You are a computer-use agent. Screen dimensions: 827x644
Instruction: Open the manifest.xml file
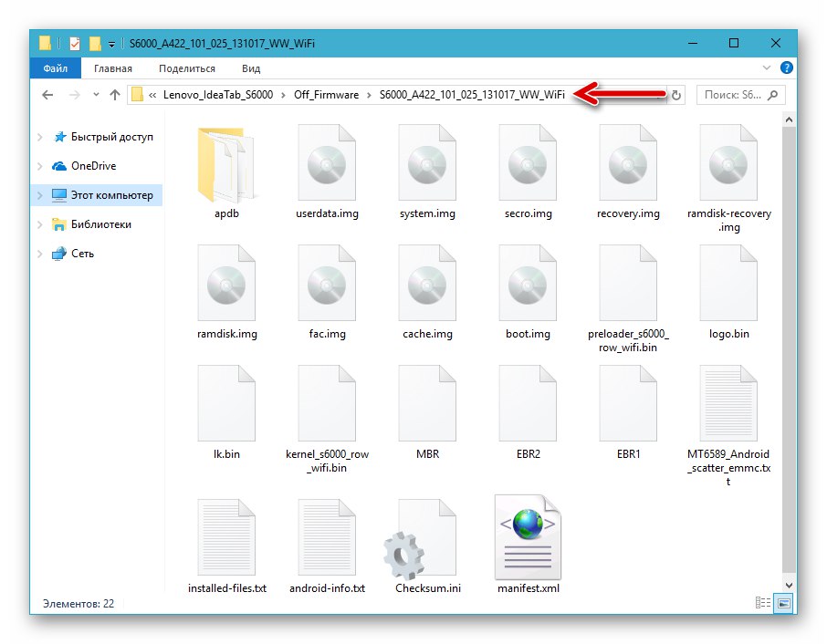click(528, 537)
